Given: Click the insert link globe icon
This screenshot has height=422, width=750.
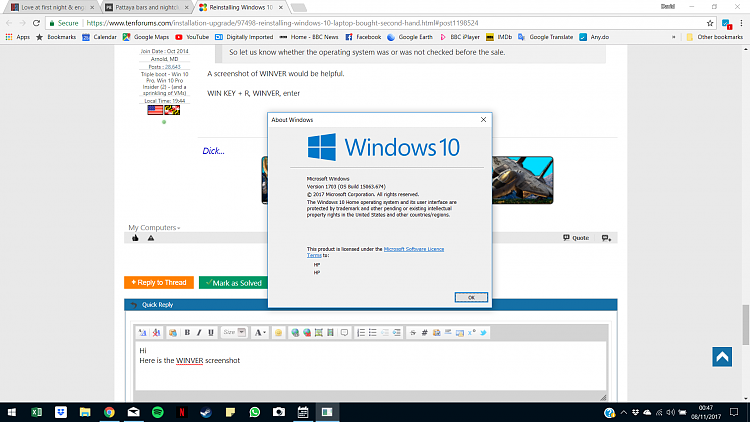Looking at the screenshot, I should pos(295,333).
